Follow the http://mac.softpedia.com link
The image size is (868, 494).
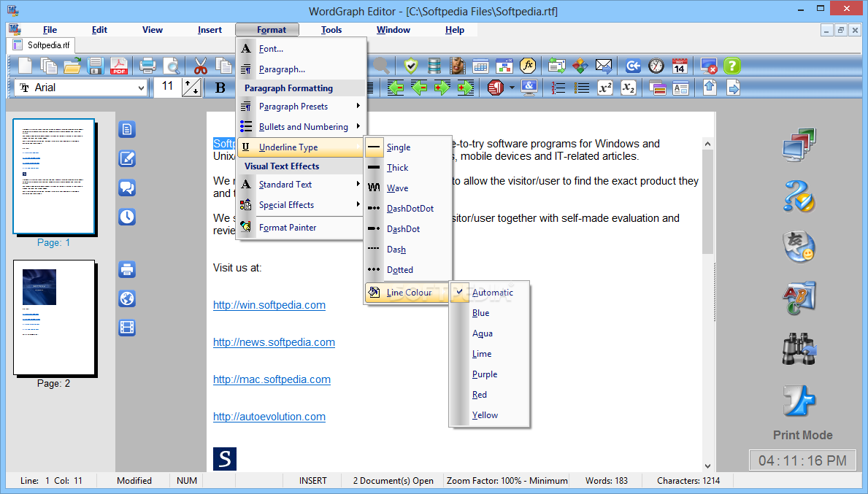(272, 379)
